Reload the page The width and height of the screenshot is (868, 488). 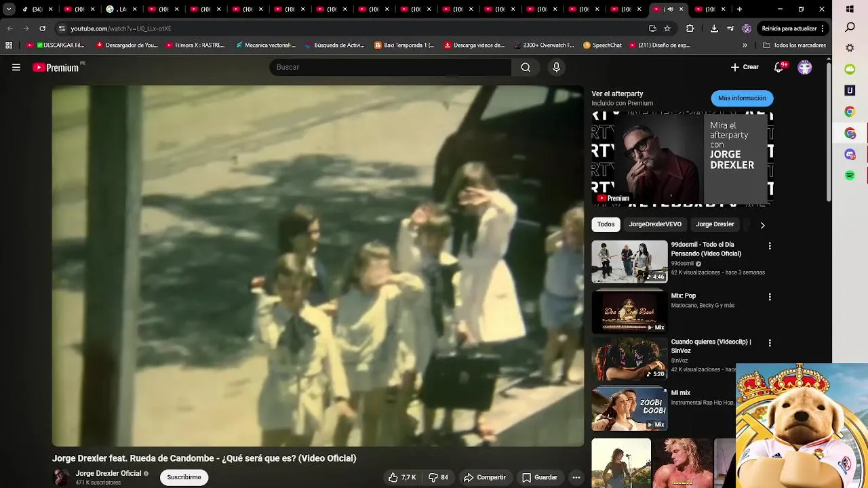(42, 28)
